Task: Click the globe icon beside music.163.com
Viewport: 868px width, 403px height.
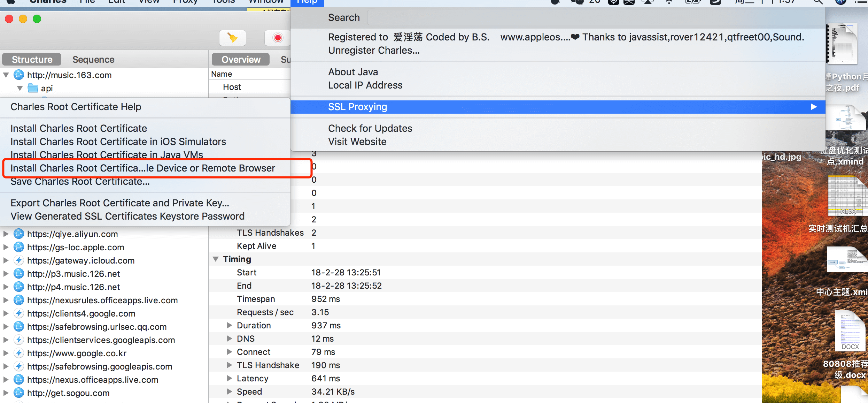Action: coord(18,75)
